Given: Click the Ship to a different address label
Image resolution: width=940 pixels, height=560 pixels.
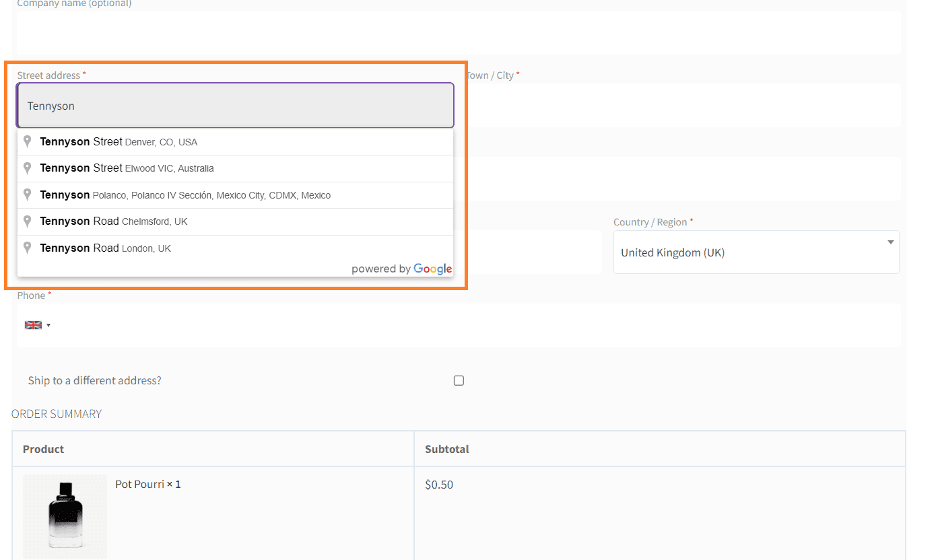Looking at the screenshot, I should click(x=95, y=380).
